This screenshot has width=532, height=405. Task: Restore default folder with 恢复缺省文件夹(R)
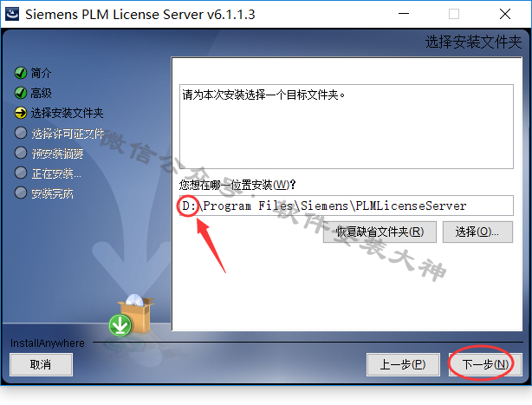tap(380, 232)
